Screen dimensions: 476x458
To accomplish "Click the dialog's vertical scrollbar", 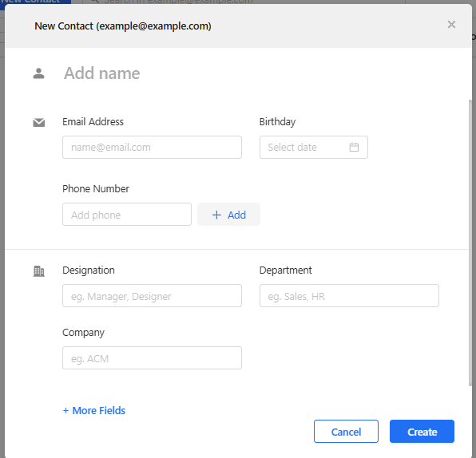I will [x=470, y=243].
